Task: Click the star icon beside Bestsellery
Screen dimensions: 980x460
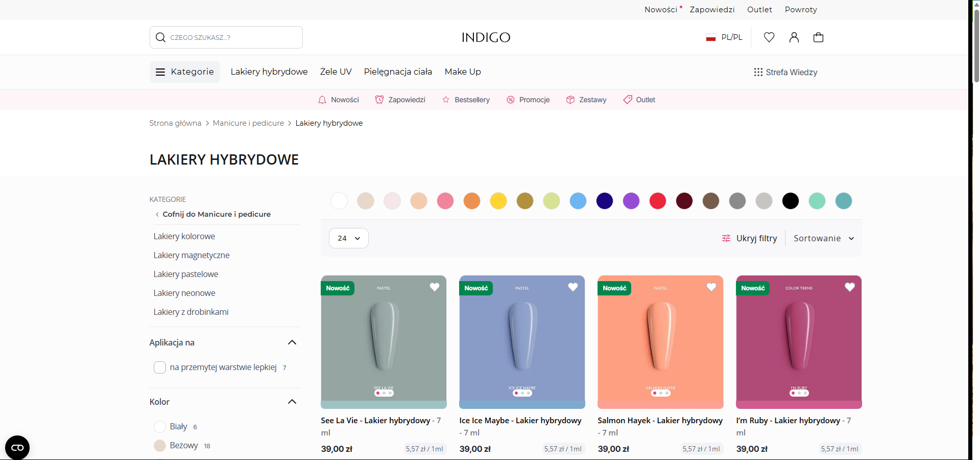Action: point(446,100)
